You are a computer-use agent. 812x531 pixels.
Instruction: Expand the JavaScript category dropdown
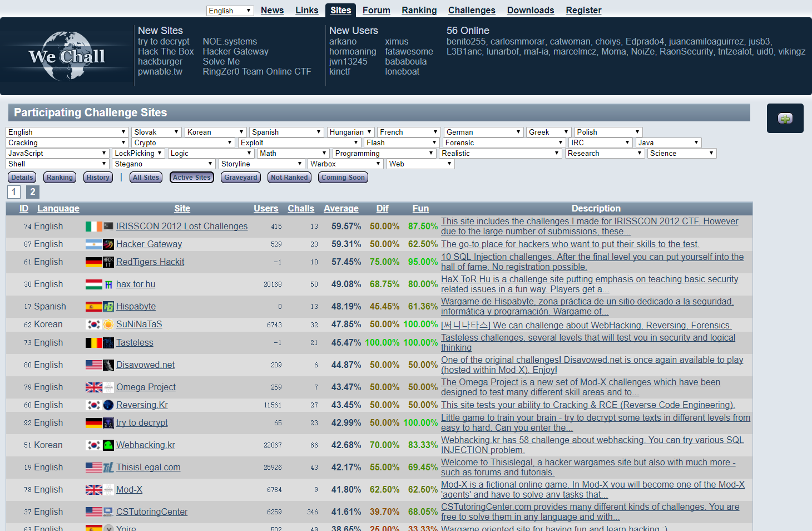tap(57, 153)
